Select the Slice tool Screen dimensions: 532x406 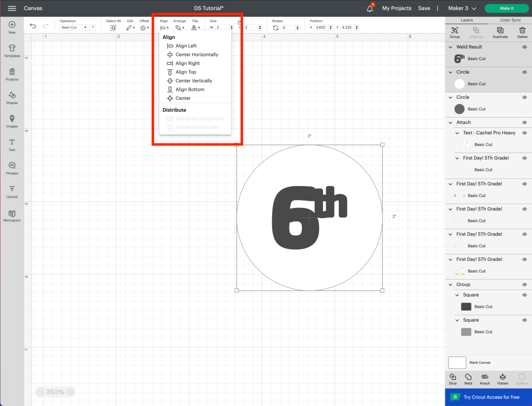[x=453, y=379]
